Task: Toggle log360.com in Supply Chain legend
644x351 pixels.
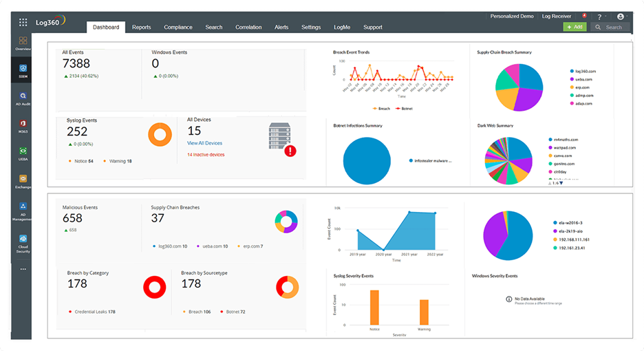Action: click(x=583, y=71)
